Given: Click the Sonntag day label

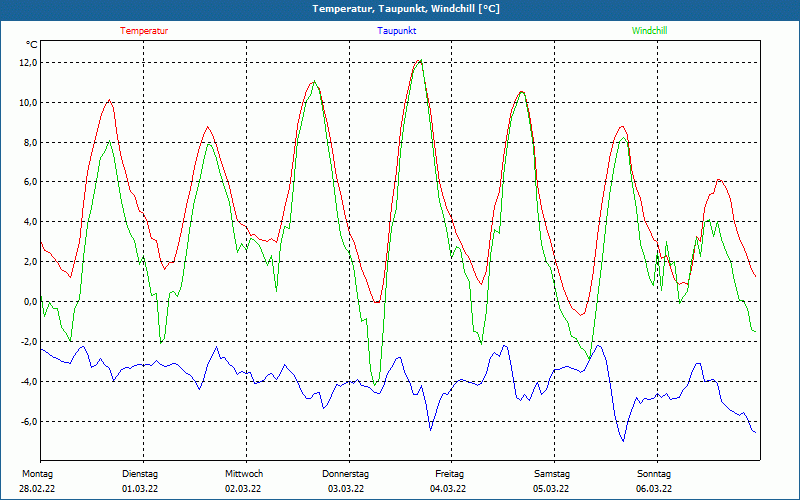Looking at the screenshot, I should pos(654,474).
